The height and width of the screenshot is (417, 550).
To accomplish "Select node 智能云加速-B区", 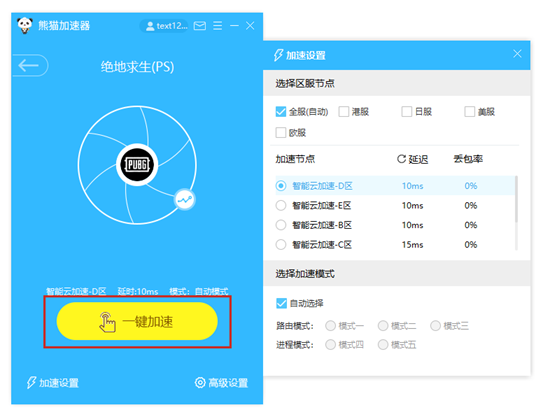I will 395,225.
